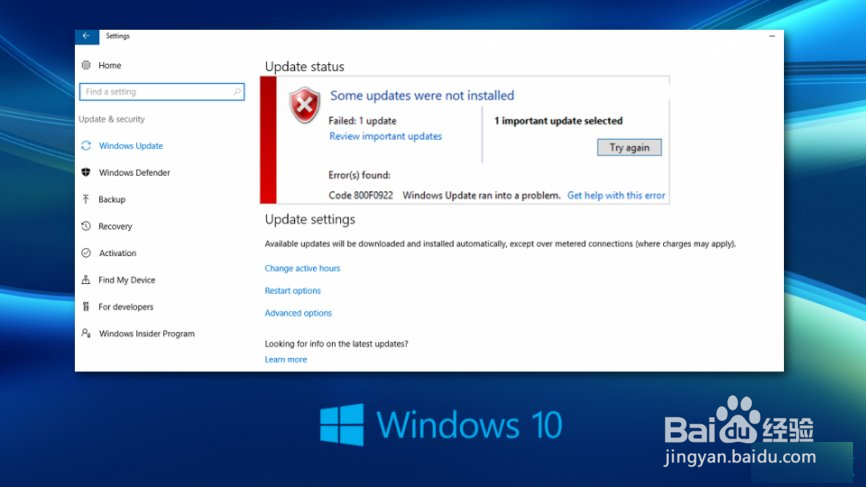
Task: Switch to the Activation page
Action: click(118, 253)
